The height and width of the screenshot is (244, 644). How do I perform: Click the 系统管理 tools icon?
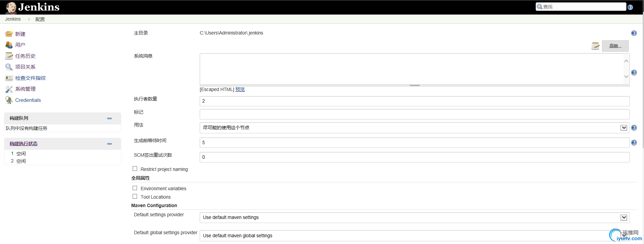point(9,89)
